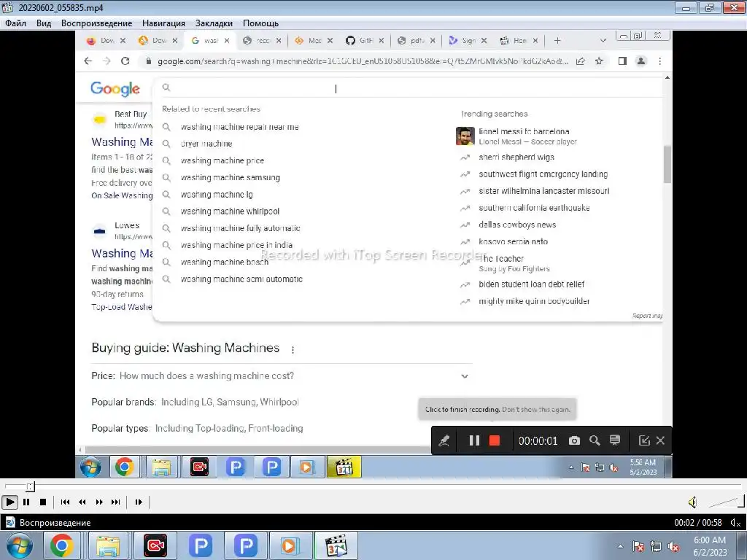Select suggestion washing machine whirlpool
Image resolution: width=747 pixels, height=560 pixels.
[230, 211]
